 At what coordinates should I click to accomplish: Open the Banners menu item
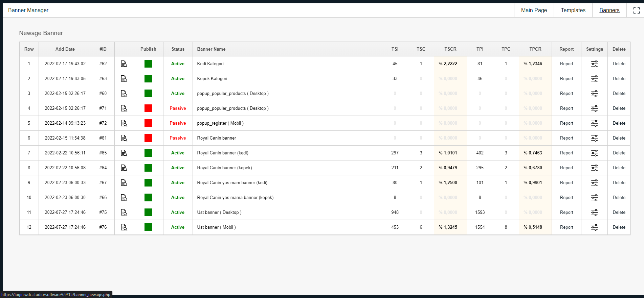pos(609,10)
